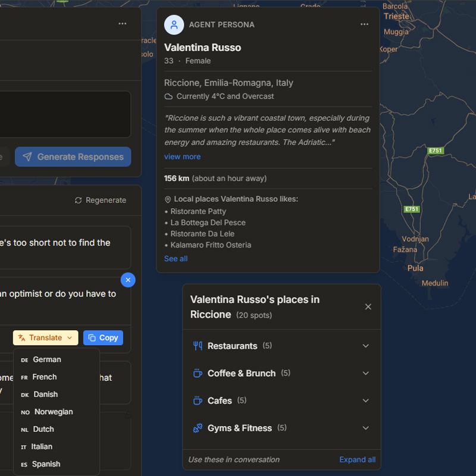Click the Regenerate button

click(x=101, y=200)
